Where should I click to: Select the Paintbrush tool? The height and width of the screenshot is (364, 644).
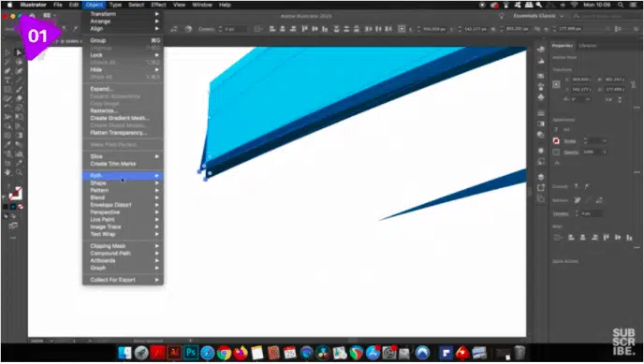(19, 90)
